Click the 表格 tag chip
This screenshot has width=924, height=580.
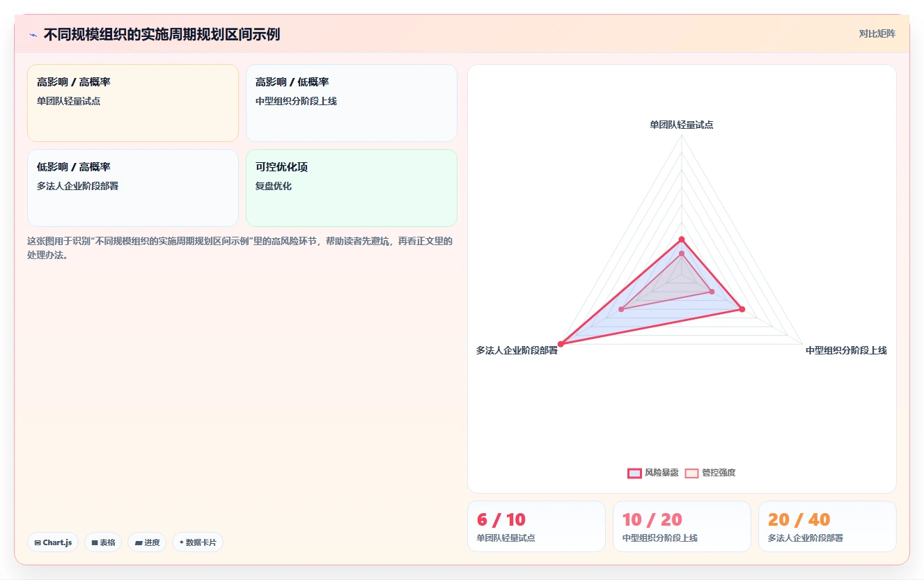click(103, 542)
